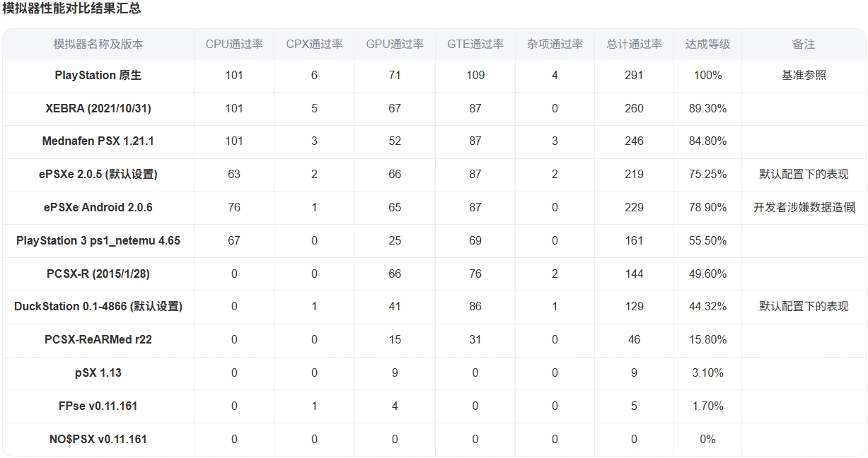Screen dimensions: 868x458
Task: Click the 15.80% level cell
Action: click(x=707, y=339)
